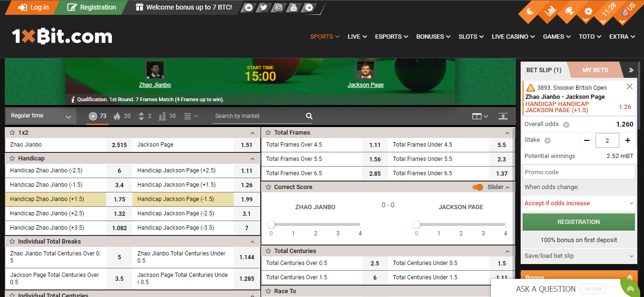The width and height of the screenshot is (644, 297).
Task: Click the Promo code input field
Action: tap(579, 172)
